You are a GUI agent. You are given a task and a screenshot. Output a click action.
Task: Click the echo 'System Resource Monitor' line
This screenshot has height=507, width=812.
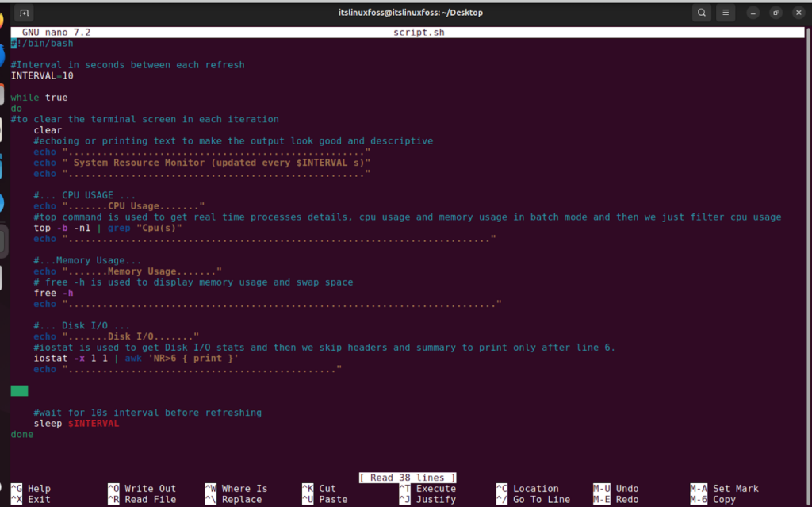[x=202, y=163]
